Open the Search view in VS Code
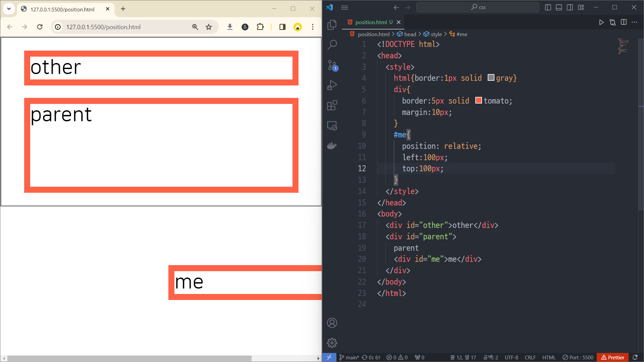 click(x=332, y=45)
